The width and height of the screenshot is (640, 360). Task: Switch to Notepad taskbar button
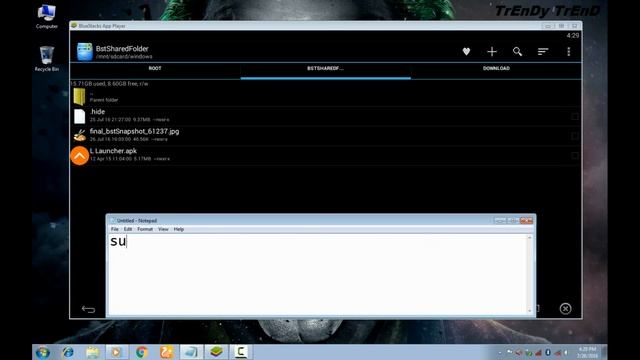(x=191, y=352)
